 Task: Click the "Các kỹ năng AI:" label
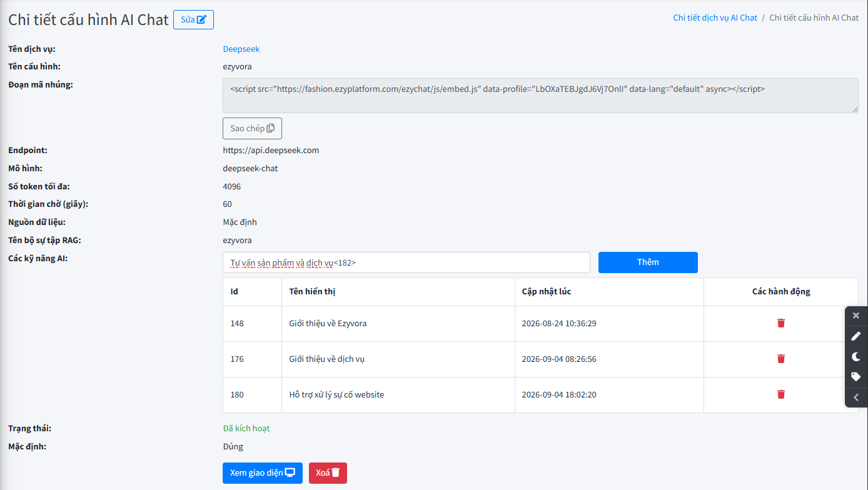coord(38,258)
